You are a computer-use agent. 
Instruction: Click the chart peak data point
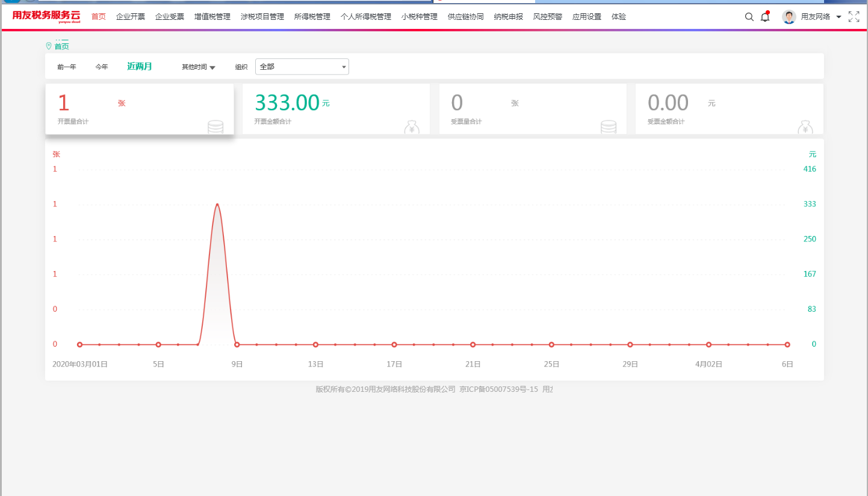217,205
